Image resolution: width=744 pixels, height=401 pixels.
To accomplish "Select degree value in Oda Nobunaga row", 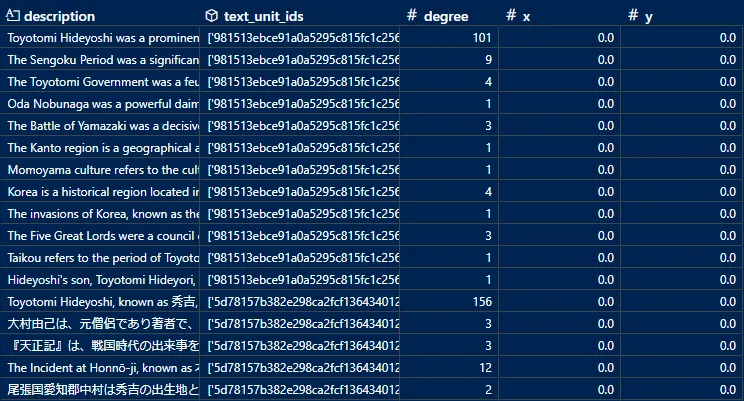I will 488,104.
